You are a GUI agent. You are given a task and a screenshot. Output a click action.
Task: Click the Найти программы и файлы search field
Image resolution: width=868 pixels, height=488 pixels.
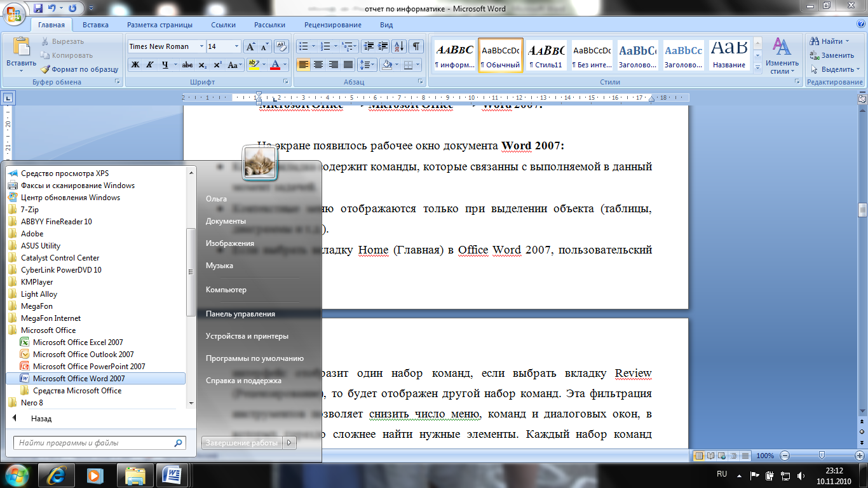coord(100,443)
